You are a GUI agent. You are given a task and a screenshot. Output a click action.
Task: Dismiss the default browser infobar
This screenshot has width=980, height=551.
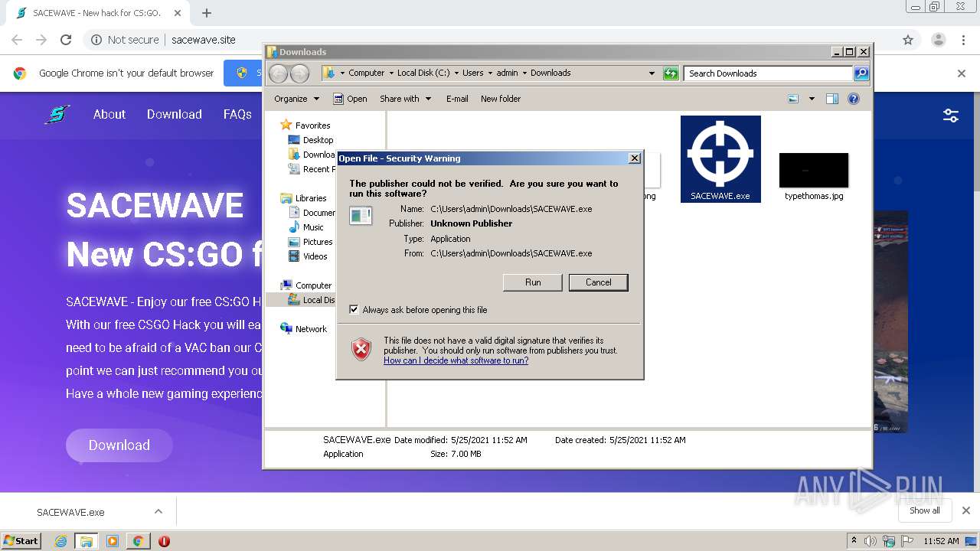(962, 73)
